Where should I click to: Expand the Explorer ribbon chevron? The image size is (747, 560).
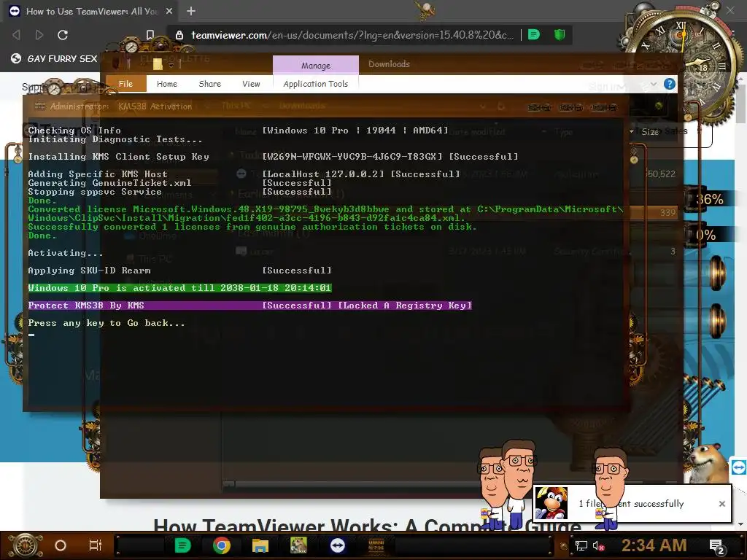pos(654,85)
